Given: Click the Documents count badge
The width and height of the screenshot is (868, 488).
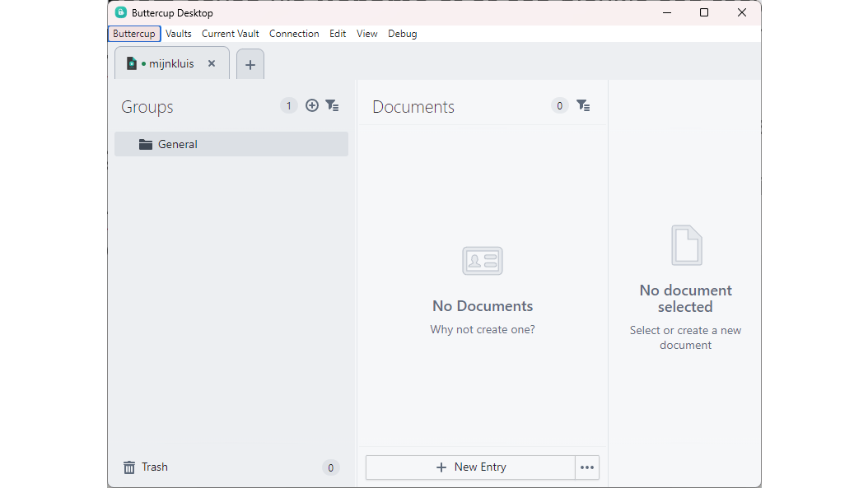Looking at the screenshot, I should point(560,105).
